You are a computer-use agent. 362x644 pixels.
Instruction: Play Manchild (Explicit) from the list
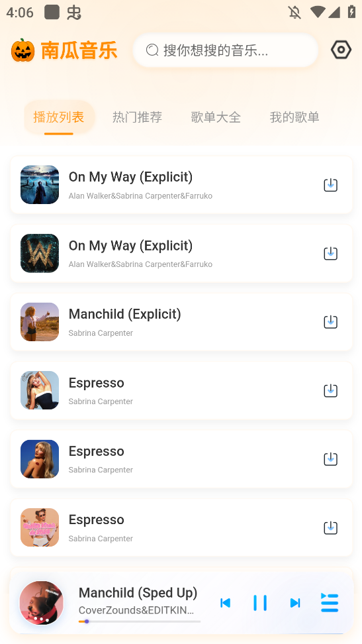pyautogui.click(x=181, y=322)
